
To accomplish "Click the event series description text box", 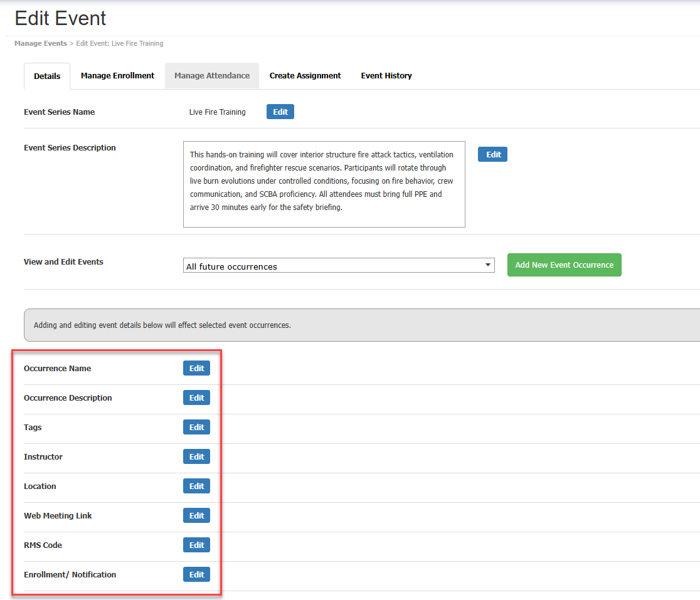I will (x=324, y=184).
